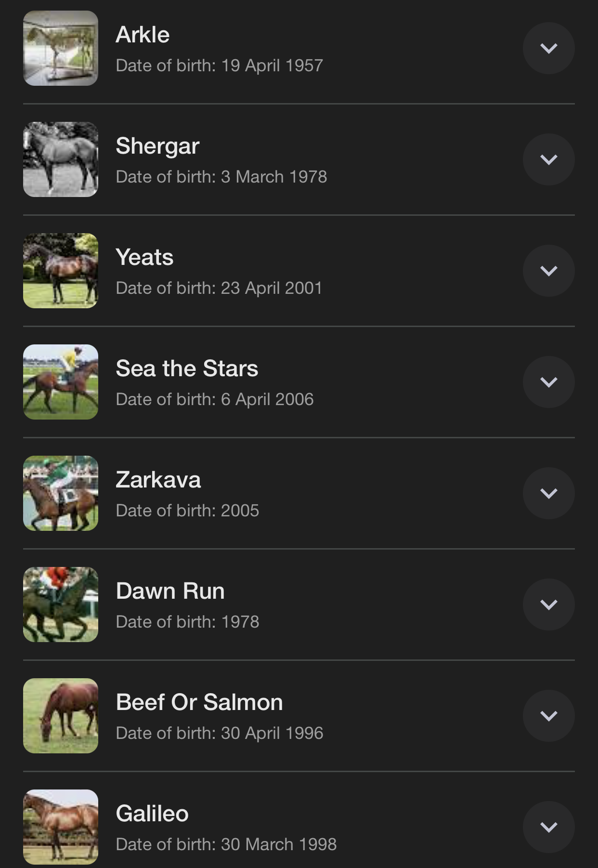Click Galileo's date of birth line

point(226,844)
